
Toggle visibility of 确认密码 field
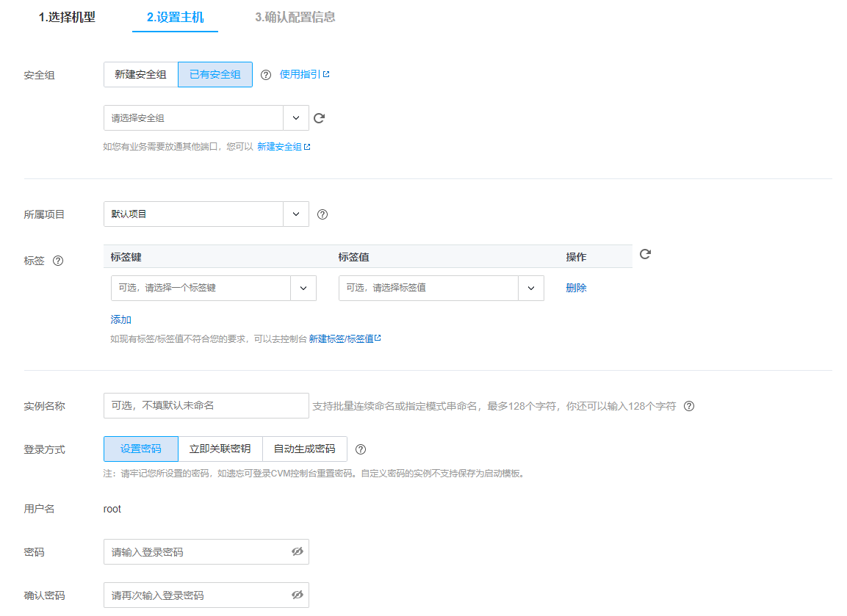[297, 595]
